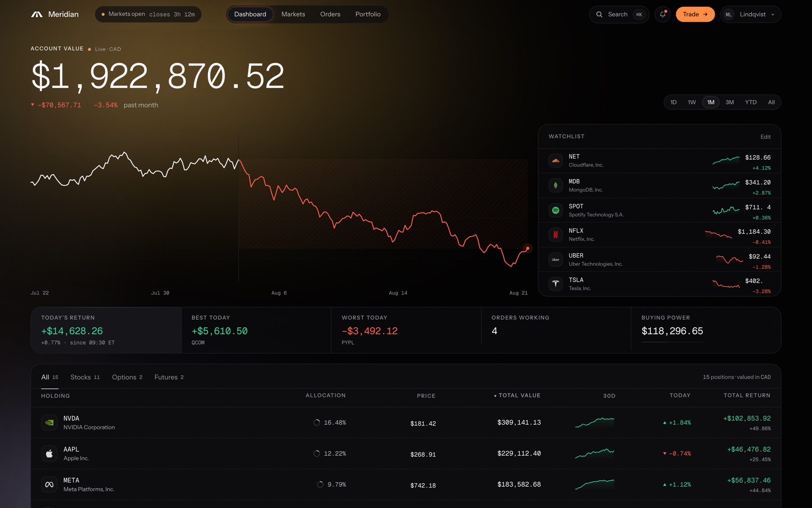Click UBER price $92.44

pos(760,256)
